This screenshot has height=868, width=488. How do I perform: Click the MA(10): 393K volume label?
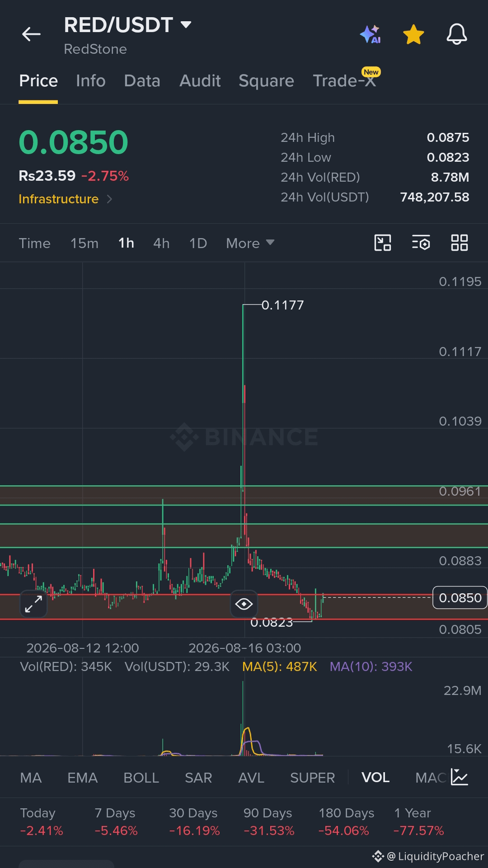click(x=371, y=666)
